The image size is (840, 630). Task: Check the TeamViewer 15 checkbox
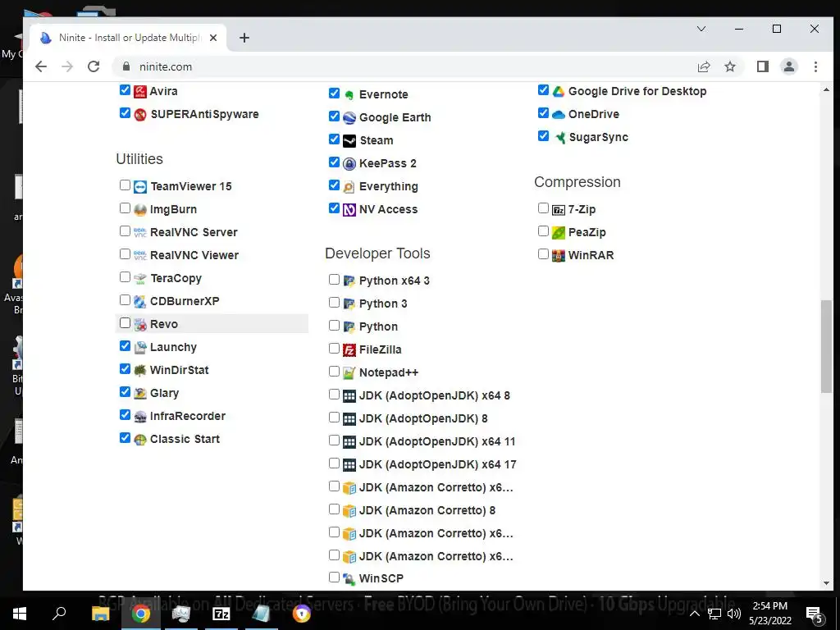pos(125,185)
